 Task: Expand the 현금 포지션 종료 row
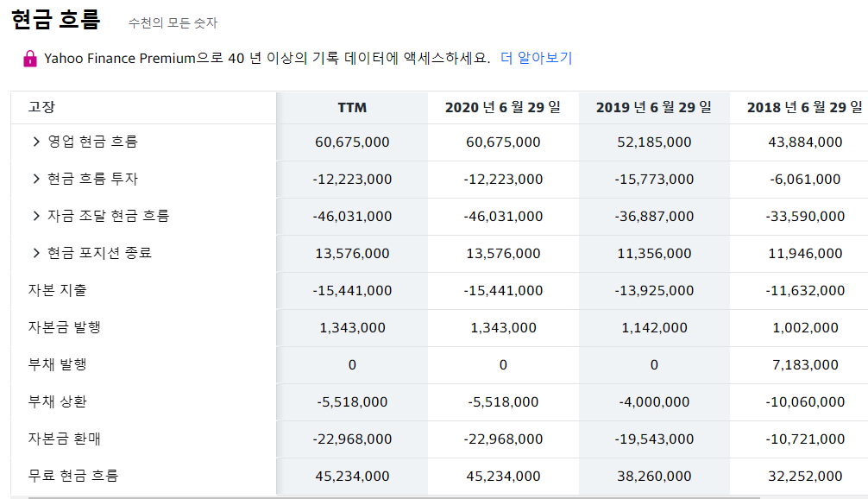coord(36,253)
